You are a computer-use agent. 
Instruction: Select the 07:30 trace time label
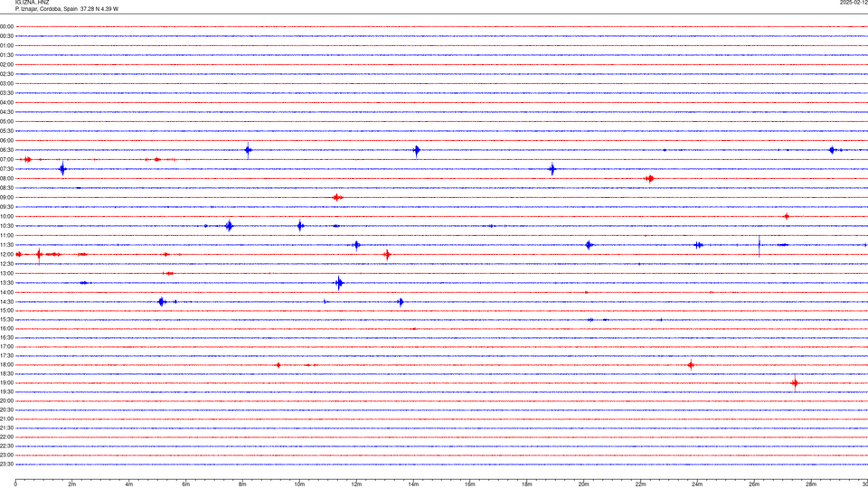(x=6, y=169)
